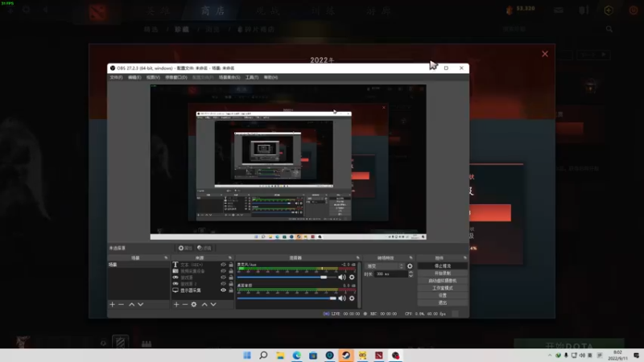Screen dimensions: 644x362
Task: Click the transition duration stepper arrows
Action: click(x=411, y=274)
